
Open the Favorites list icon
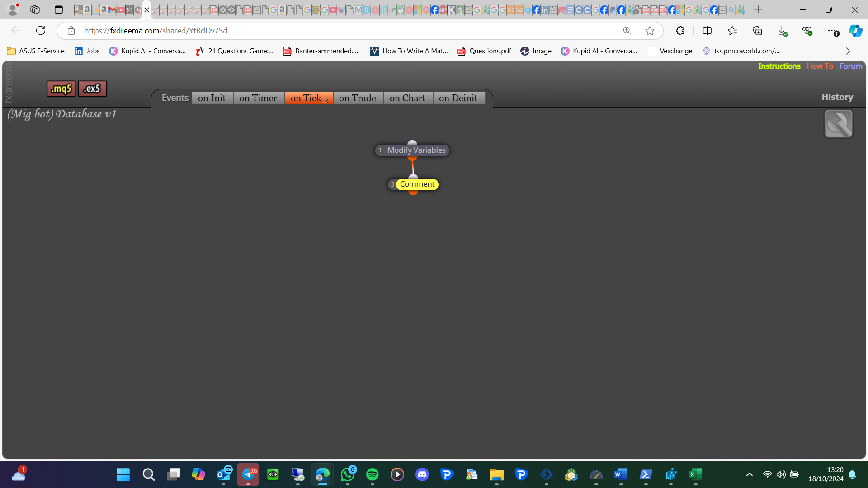tap(732, 31)
